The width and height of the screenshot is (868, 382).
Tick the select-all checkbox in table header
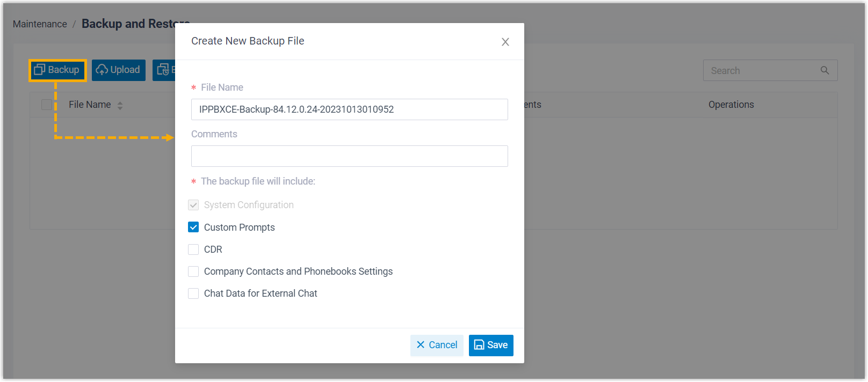[x=47, y=105]
